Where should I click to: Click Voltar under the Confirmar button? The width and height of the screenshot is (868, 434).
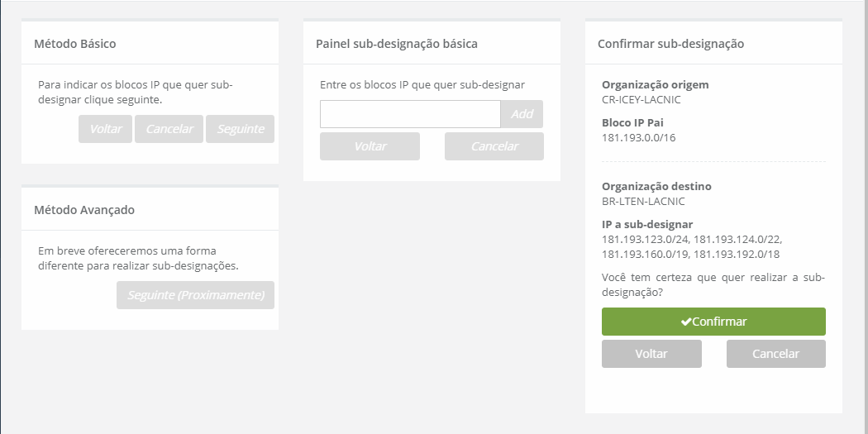[x=651, y=354]
